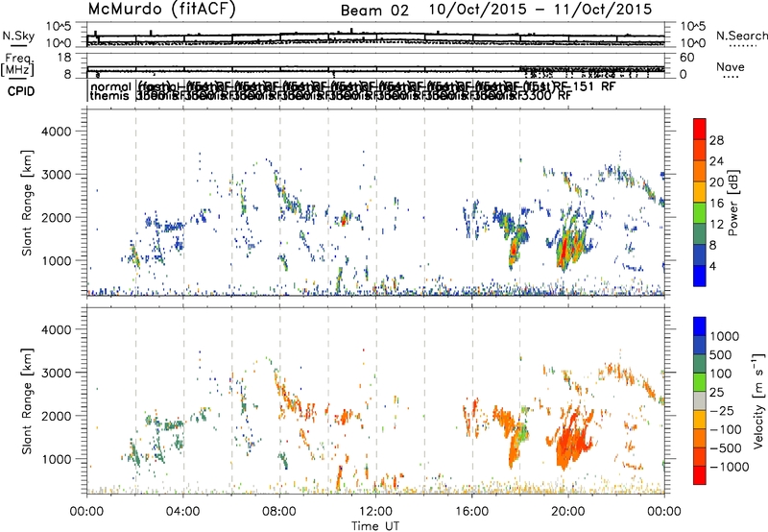Viewport: 768px width, 532px height.
Task: Click the "16:00" time axis tick label
Action: pyautogui.click(x=471, y=512)
